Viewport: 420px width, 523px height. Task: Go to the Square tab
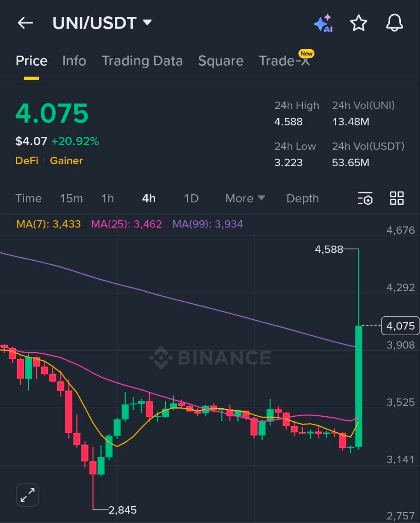coord(221,61)
